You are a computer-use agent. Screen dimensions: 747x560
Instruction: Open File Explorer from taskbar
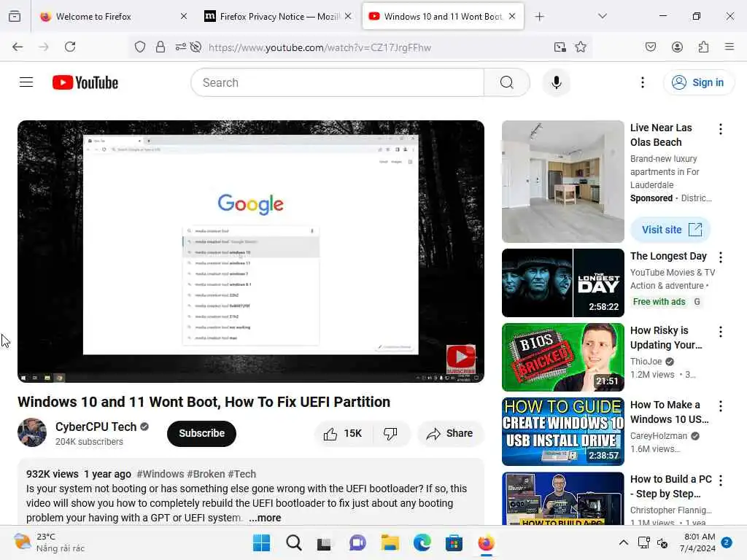tap(390, 542)
